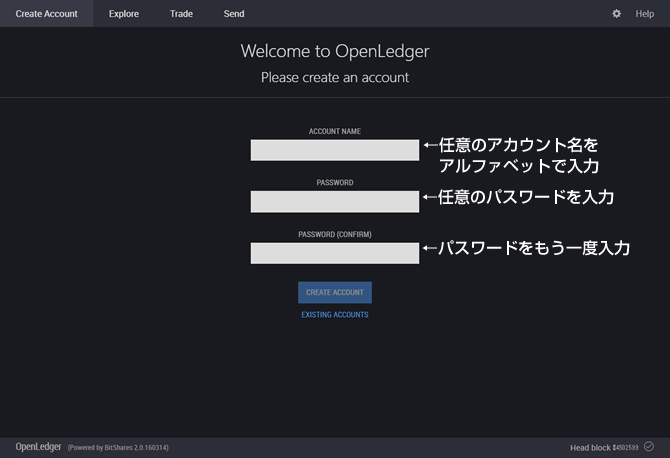The image size is (670, 458).
Task: Click into the Password field
Action: [x=334, y=201]
